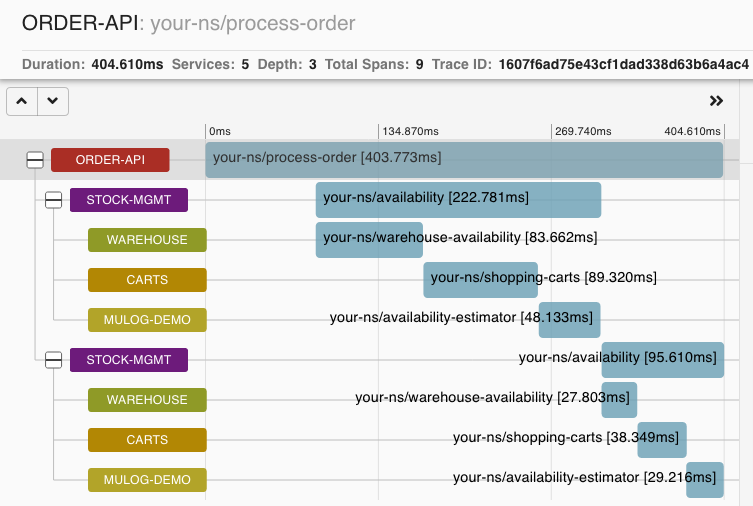This screenshot has height=506, width=753.
Task: Open the availability-estimator 29.216ms span bar
Action: pos(704,480)
